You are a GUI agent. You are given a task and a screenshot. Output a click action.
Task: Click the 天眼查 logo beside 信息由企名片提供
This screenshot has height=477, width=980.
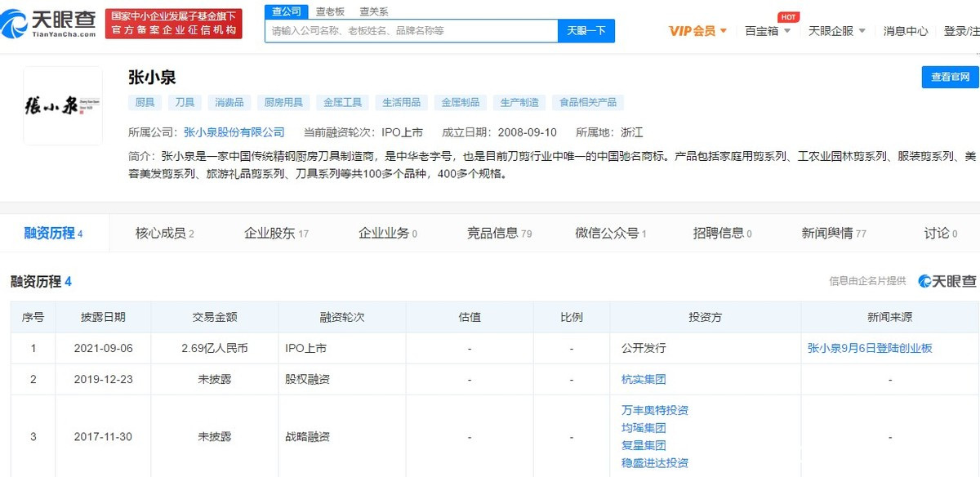point(947,281)
